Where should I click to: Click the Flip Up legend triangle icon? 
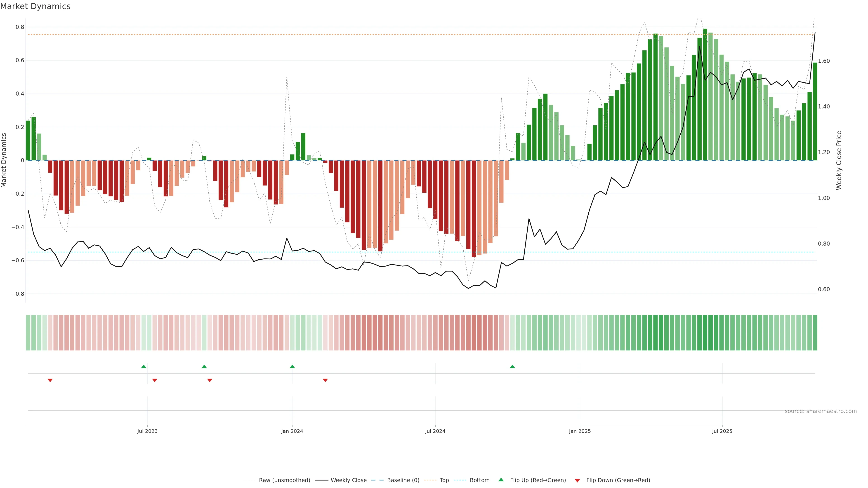(501, 480)
